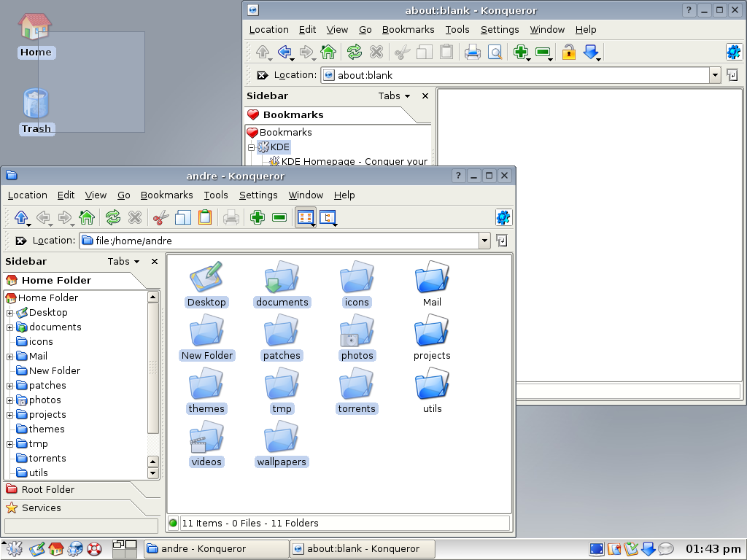Click blue download arrow in about:blank toolbar

click(591, 52)
